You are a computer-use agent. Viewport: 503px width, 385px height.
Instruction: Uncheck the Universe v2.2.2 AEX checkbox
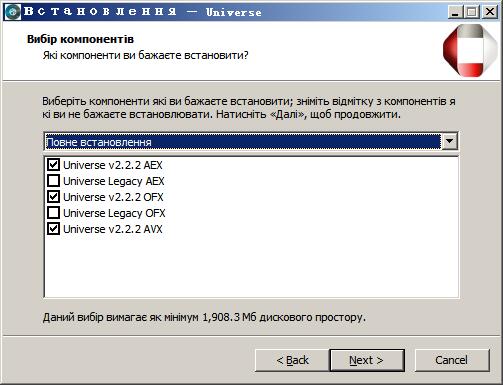click(53, 165)
